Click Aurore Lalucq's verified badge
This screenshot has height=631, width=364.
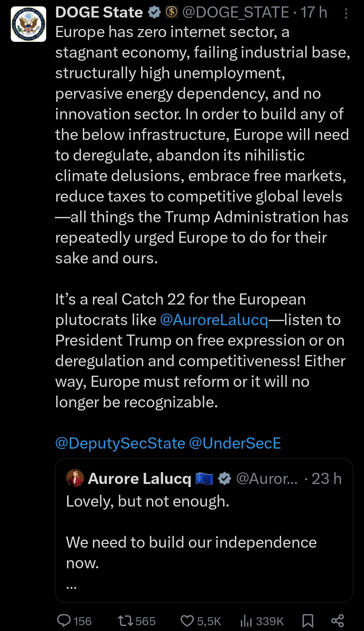pyautogui.click(x=224, y=479)
